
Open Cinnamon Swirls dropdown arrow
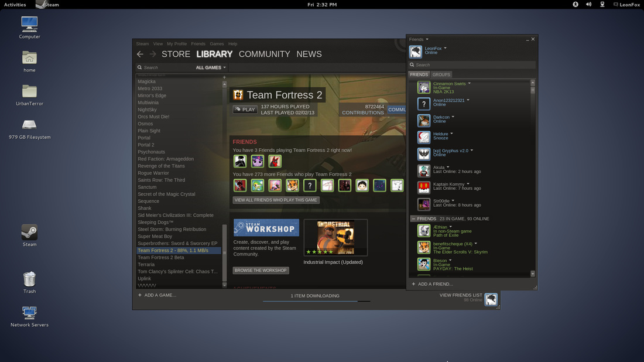(470, 83)
